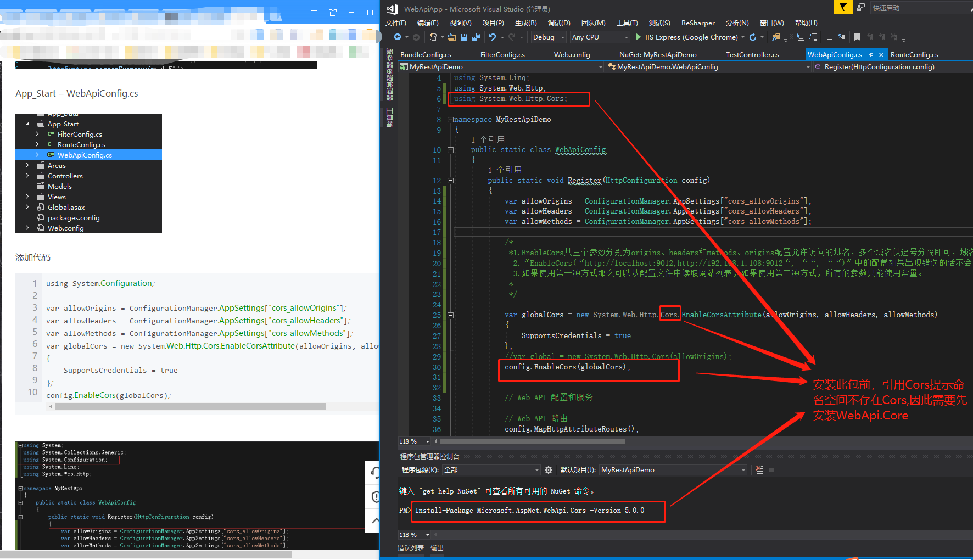
Task: Open the 生成(B) build menu
Action: pyautogui.click(x=525, y=23)
